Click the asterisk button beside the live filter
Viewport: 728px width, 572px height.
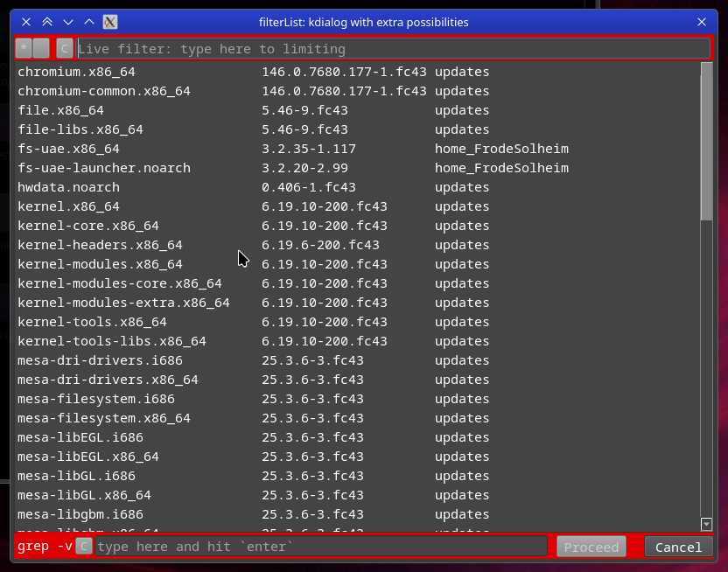pos(24,49)
